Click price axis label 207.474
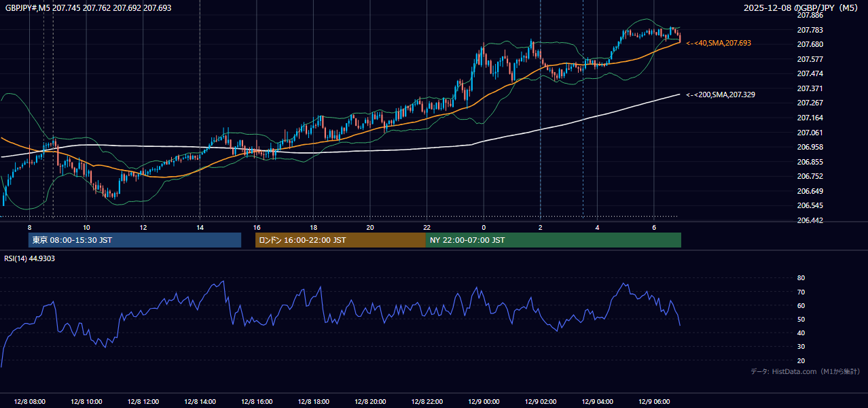The height and width of the screenshot is (408, 868). pos(810,73)
